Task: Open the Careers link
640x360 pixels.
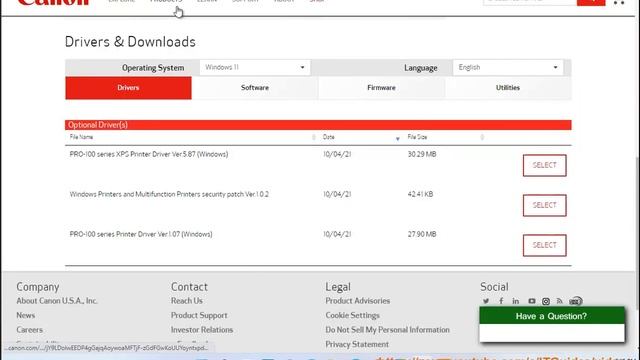Action: tap(29, 330)
